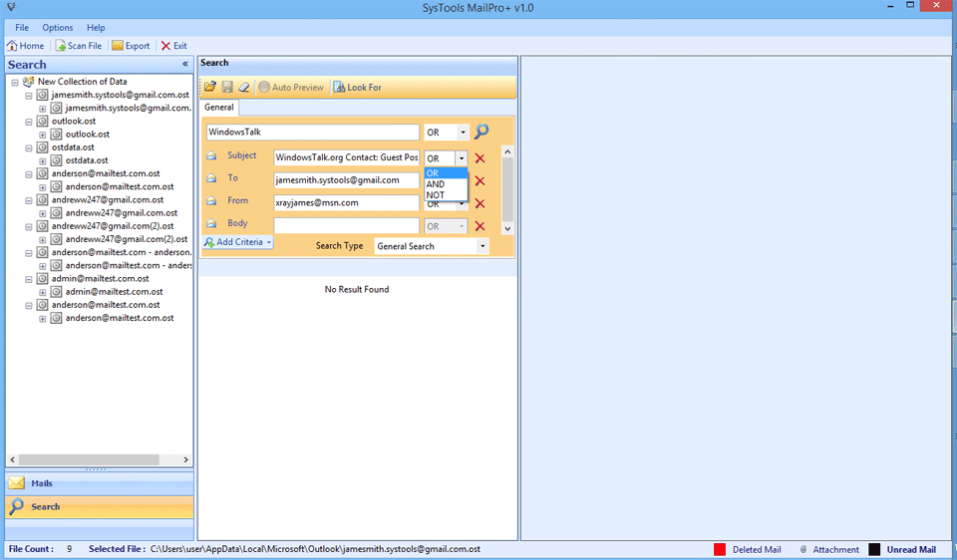Click the magnifier search button
957x560 pixels.
(x=481, y=132)
